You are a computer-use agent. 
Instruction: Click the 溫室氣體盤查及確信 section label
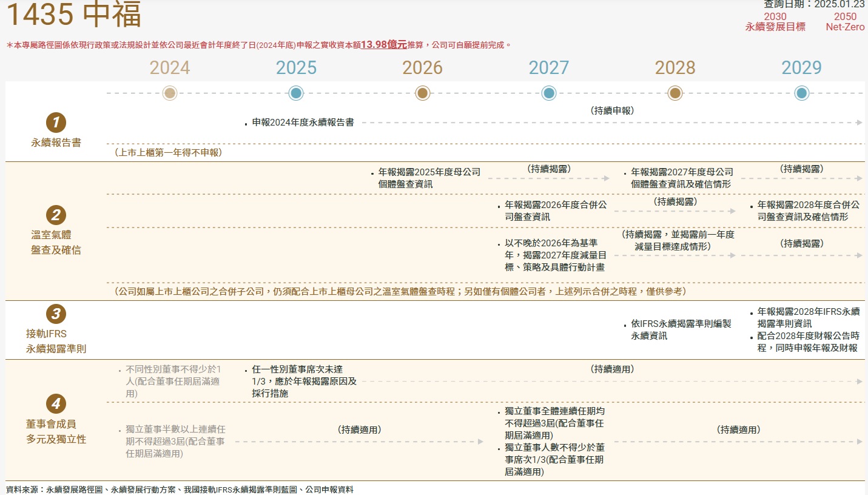tap(56, 242)
